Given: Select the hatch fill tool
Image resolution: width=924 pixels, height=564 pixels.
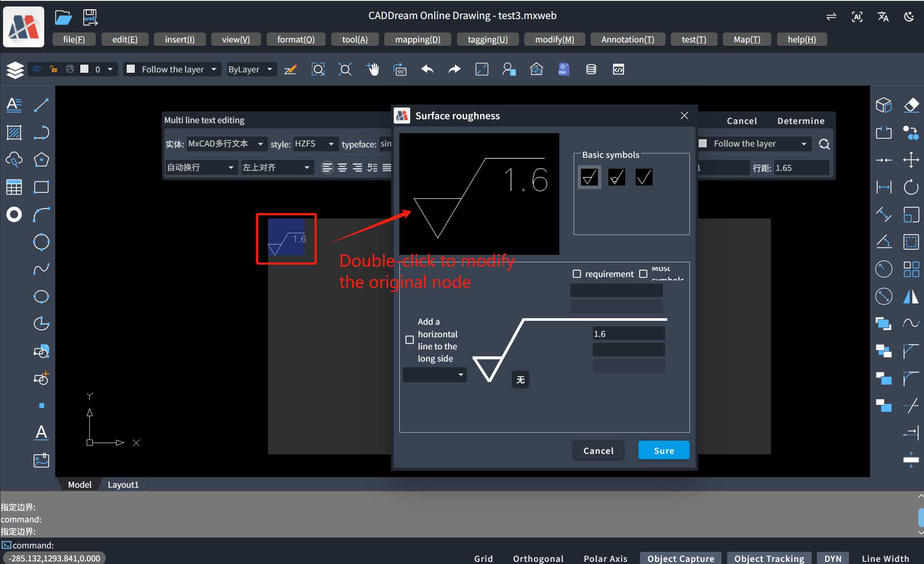Looking at the screenshot, I should [14, 132].
